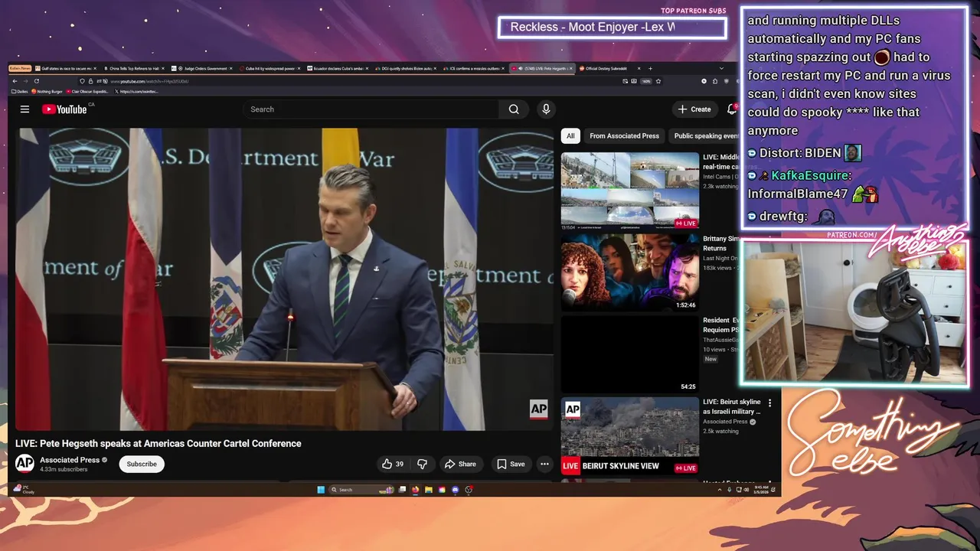Open the YouTube hamburger guide menu

click(x=24, y=109)
